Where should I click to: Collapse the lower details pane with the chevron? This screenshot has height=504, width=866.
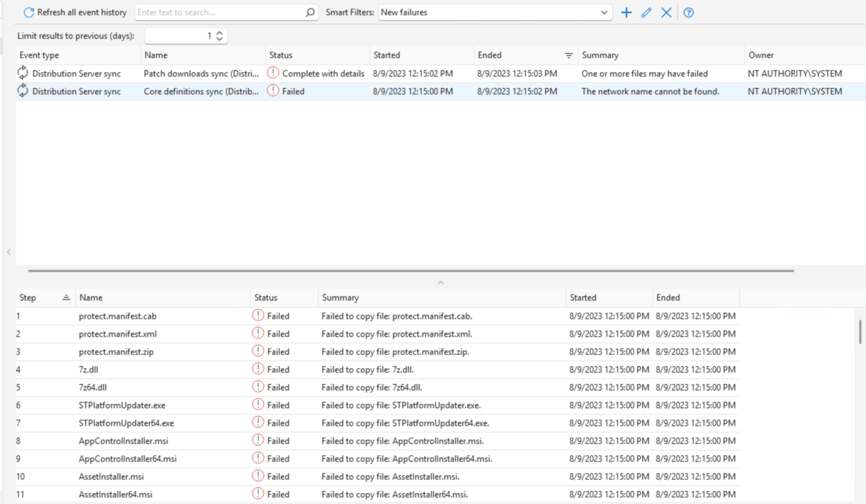pos(440,282)
